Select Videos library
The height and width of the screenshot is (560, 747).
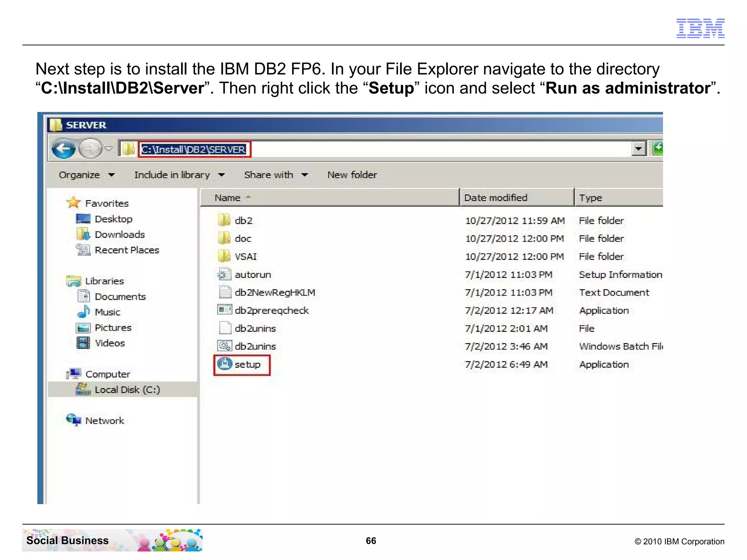tap(110, 343)
